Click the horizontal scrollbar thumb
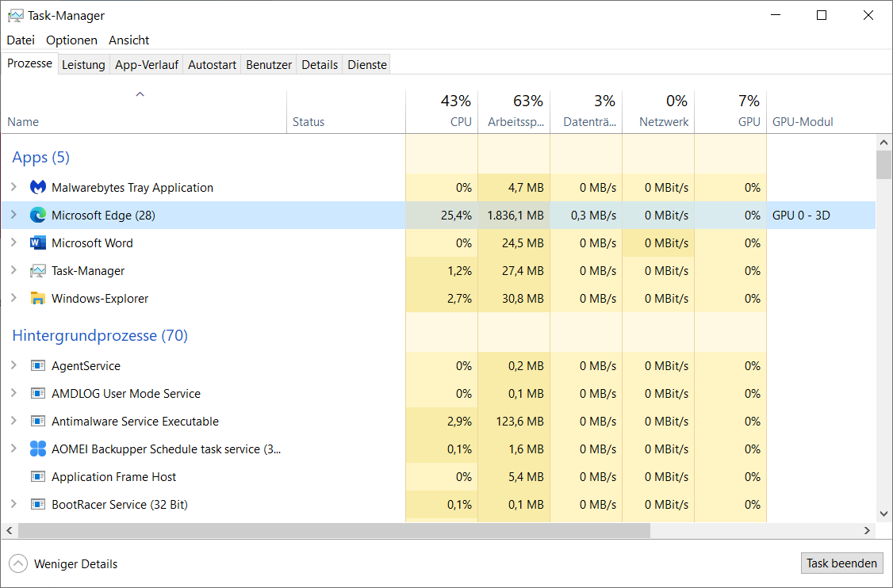 click(335, 530)
